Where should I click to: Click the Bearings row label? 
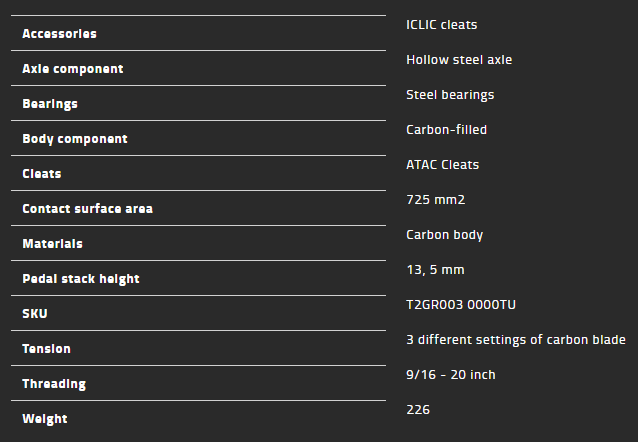[50, 104]
